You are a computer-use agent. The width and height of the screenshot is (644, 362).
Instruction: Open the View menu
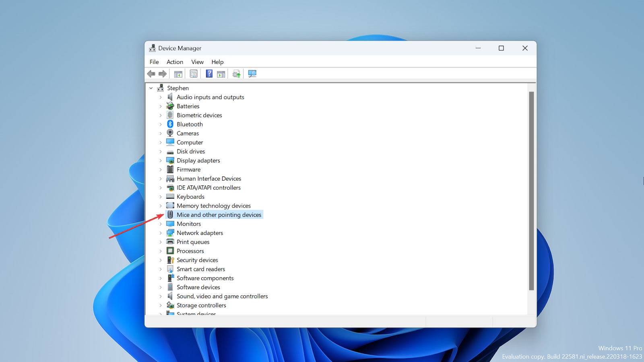click(197, 62)
